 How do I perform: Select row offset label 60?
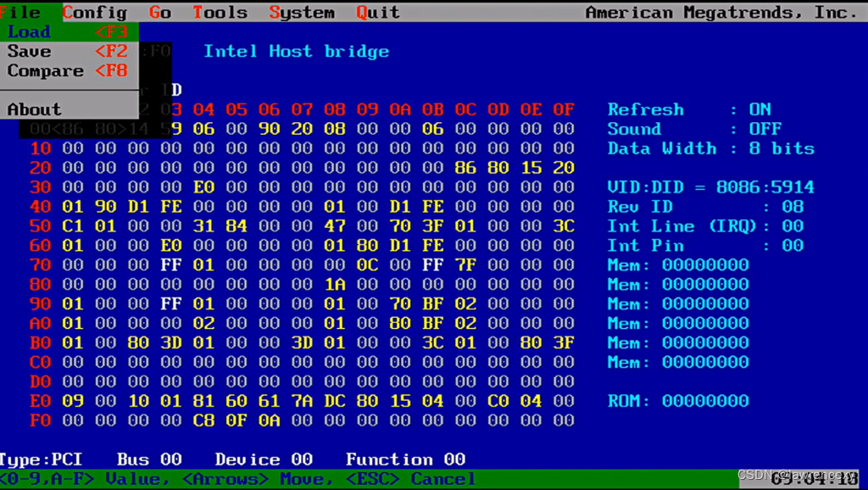tap(41, 245)
